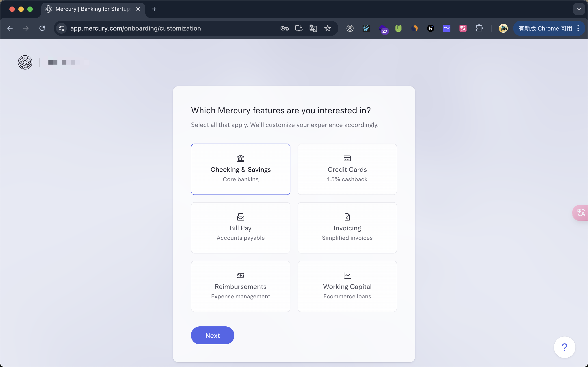
Task: Open site information icon in address bar
Action: coord(62,28)
